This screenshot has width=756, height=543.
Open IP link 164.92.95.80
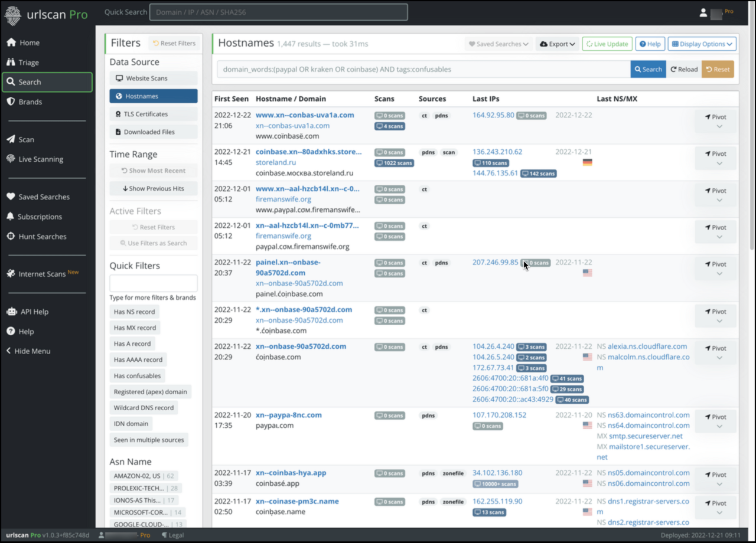(x=493, y=115)
